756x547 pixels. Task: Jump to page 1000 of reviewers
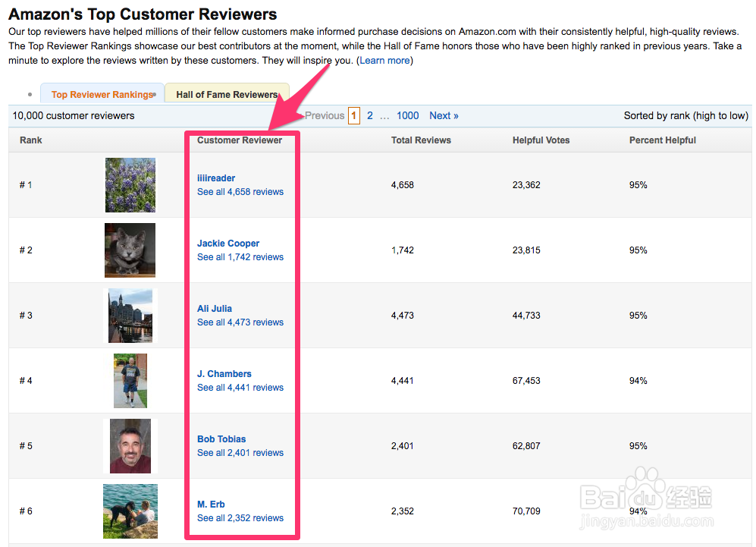tap(407, 116)
